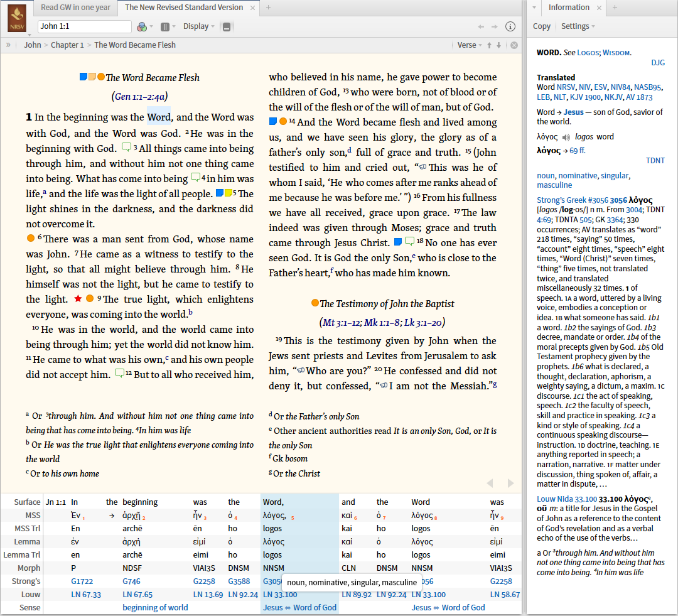The width and height of the screenshot is (678, 616).
Task: Click the blue square marker by the Word Became Flesh heading
Action: click(x=83, y=77)
